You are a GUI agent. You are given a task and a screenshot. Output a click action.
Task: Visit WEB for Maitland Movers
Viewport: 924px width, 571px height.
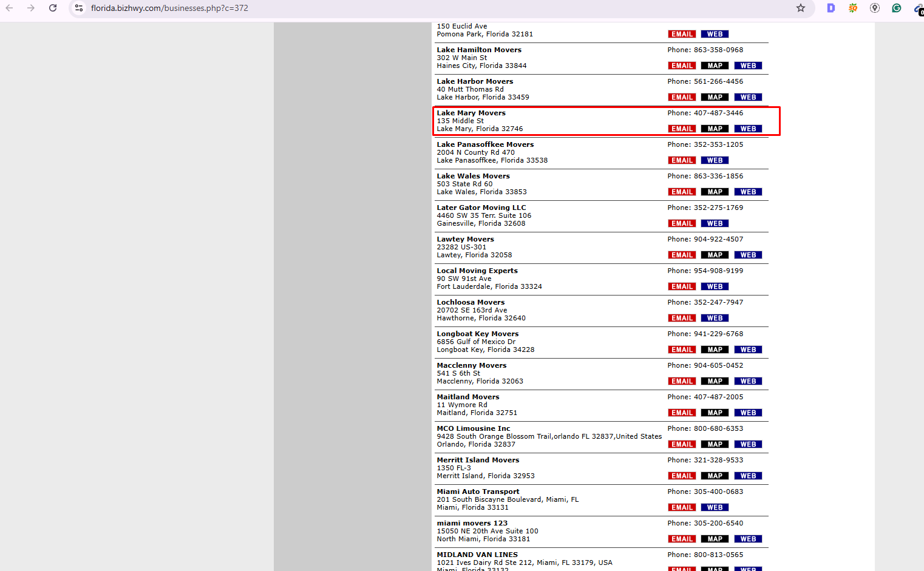point(748,413)
